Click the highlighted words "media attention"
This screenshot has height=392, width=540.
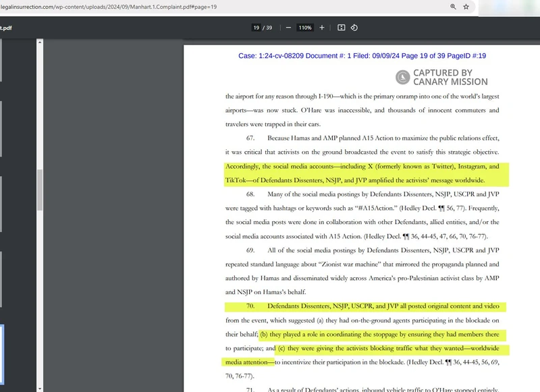pos(246,362)
